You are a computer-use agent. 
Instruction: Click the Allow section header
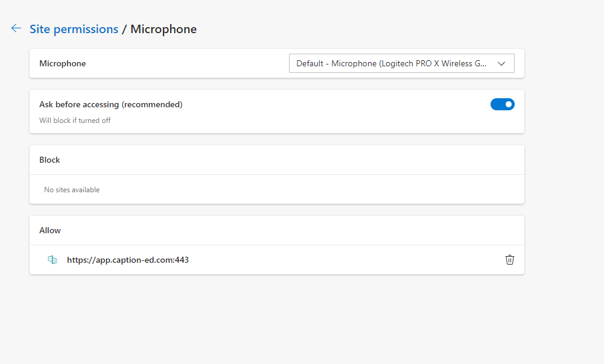(49, 230)
